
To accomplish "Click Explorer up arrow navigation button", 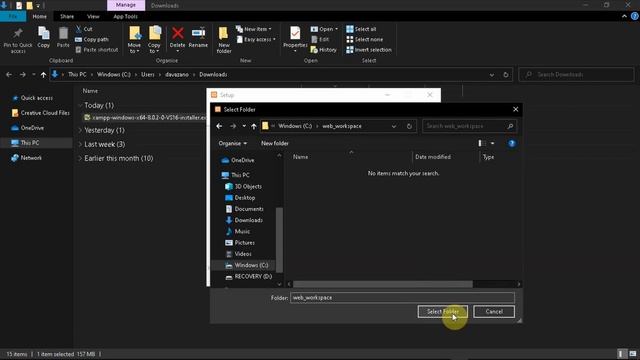I will pos(43,75).
